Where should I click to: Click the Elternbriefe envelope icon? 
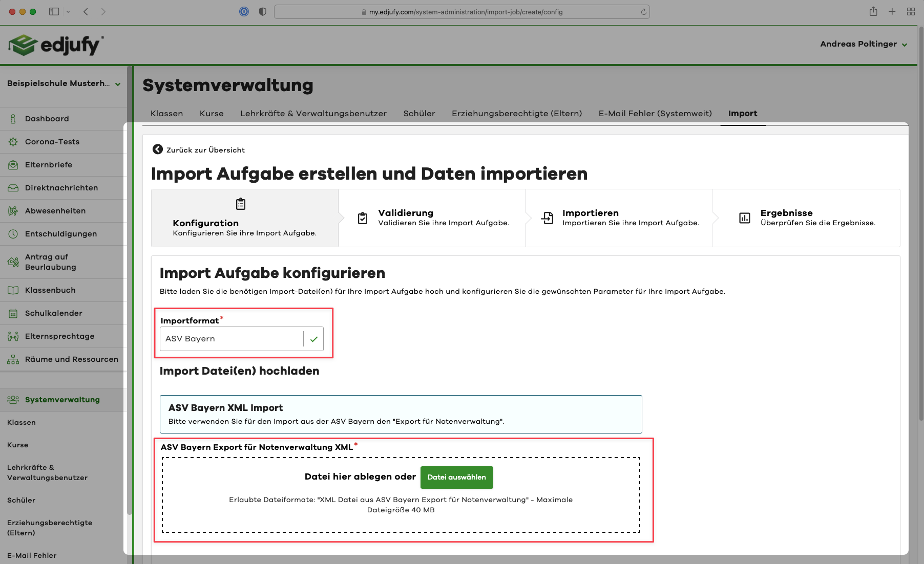point(13,165)
